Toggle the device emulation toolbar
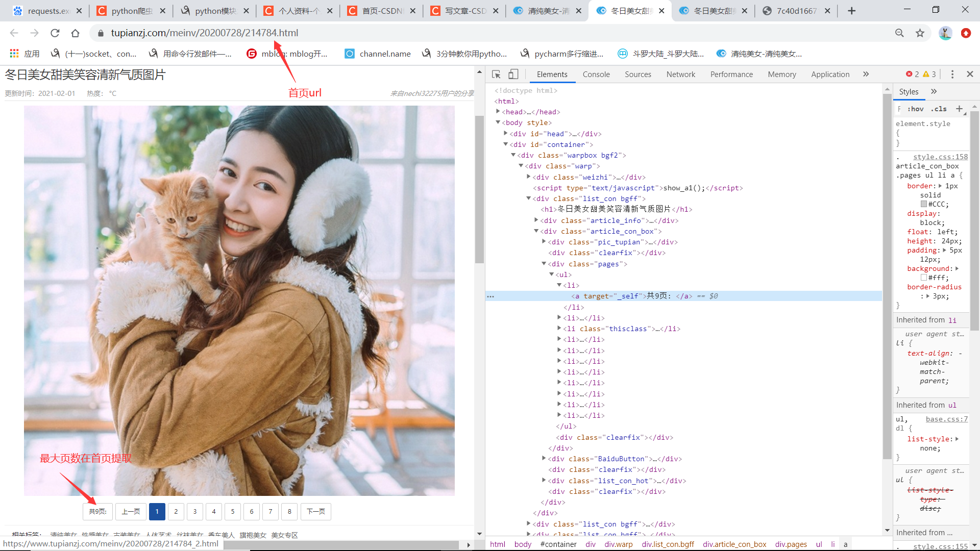 pyautogui.click(x=513, y=74)
